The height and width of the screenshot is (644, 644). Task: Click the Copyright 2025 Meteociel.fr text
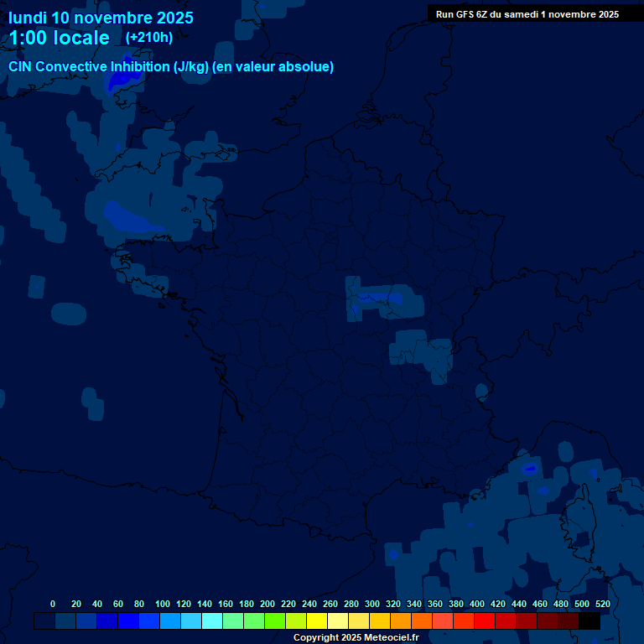tap(356, 638)
